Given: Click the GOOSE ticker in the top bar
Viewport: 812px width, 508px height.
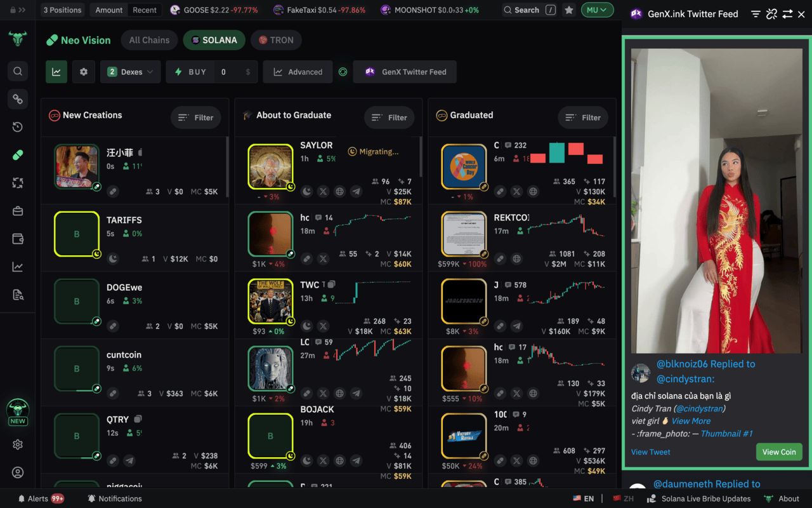Looking at the screenshot, I should [x=214, y=10].
